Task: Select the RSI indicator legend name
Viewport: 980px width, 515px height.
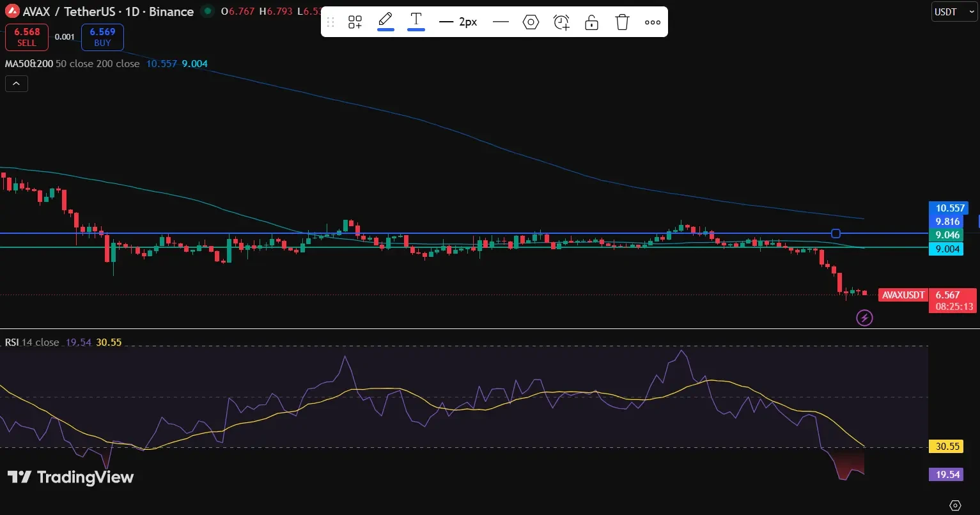Action: [12, 342]
